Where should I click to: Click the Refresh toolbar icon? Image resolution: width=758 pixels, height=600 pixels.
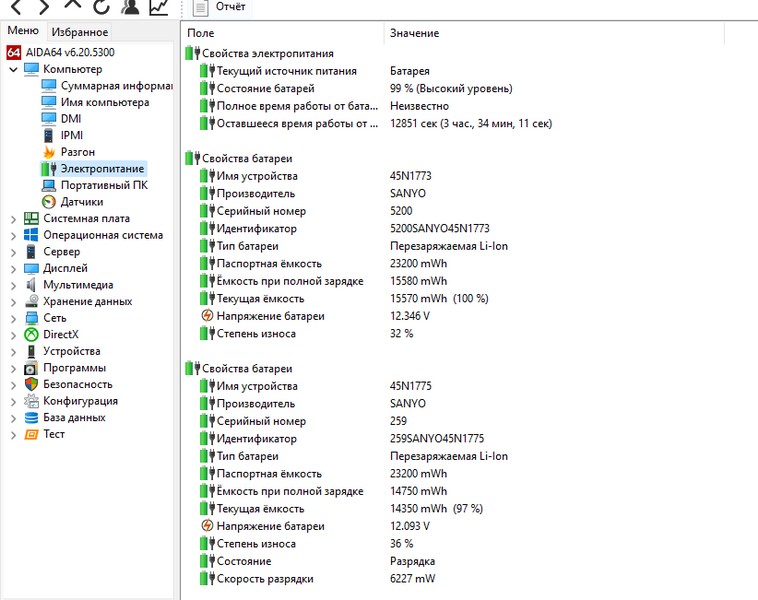coord(101,7)
